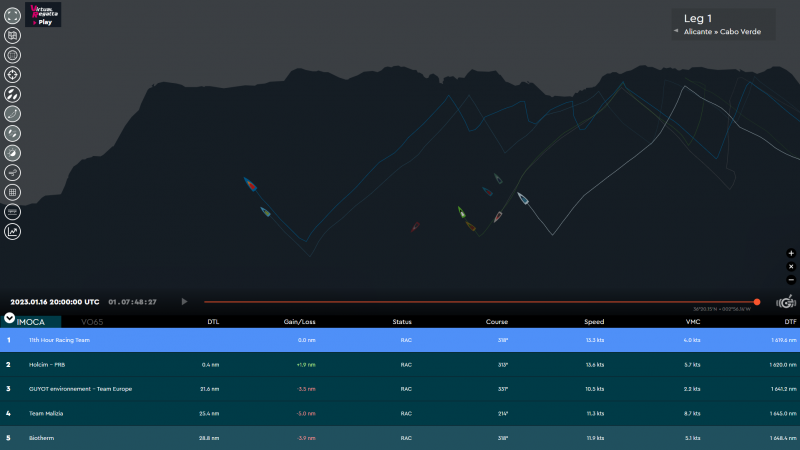800x450 pixels.
Task: Switch to the VO65 tab
Action: 92,322
